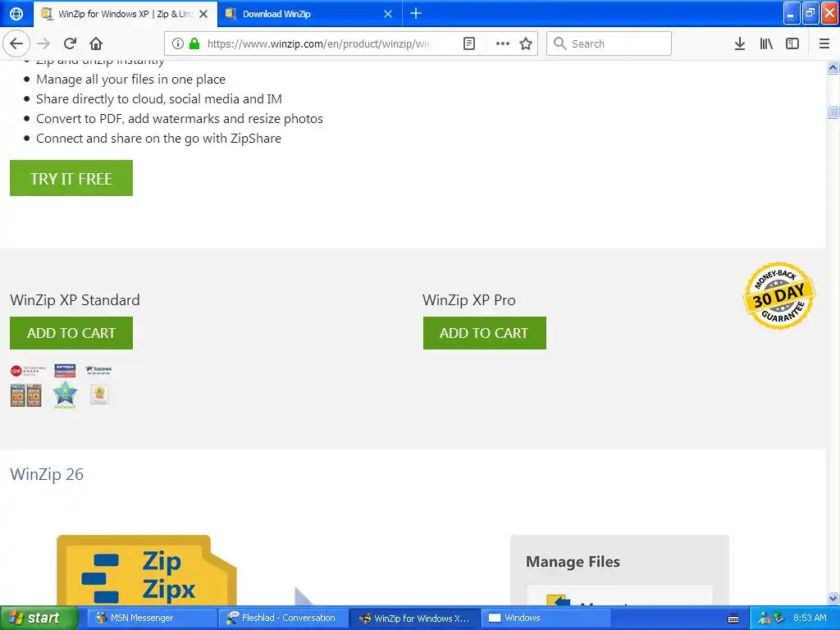Click the Zip Zipx file graphic
Screen dimensions: 840x630
[x=146, y=570]
